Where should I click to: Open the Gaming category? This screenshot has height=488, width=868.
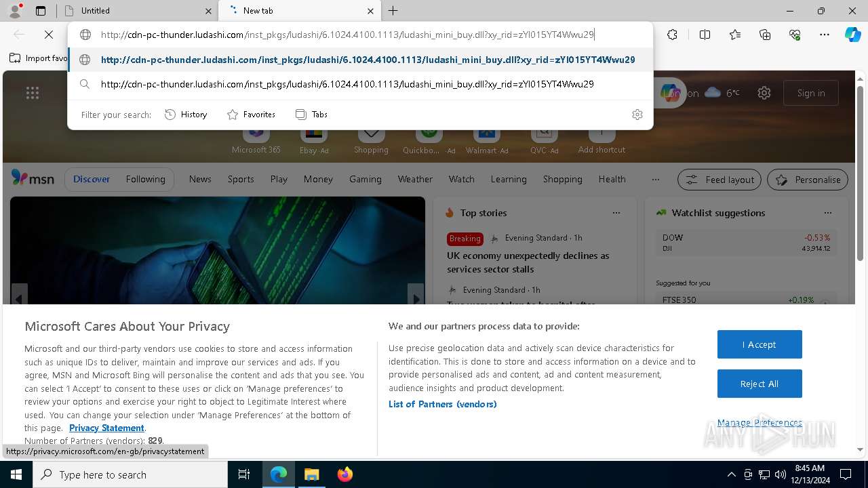(x=366, y=179)
